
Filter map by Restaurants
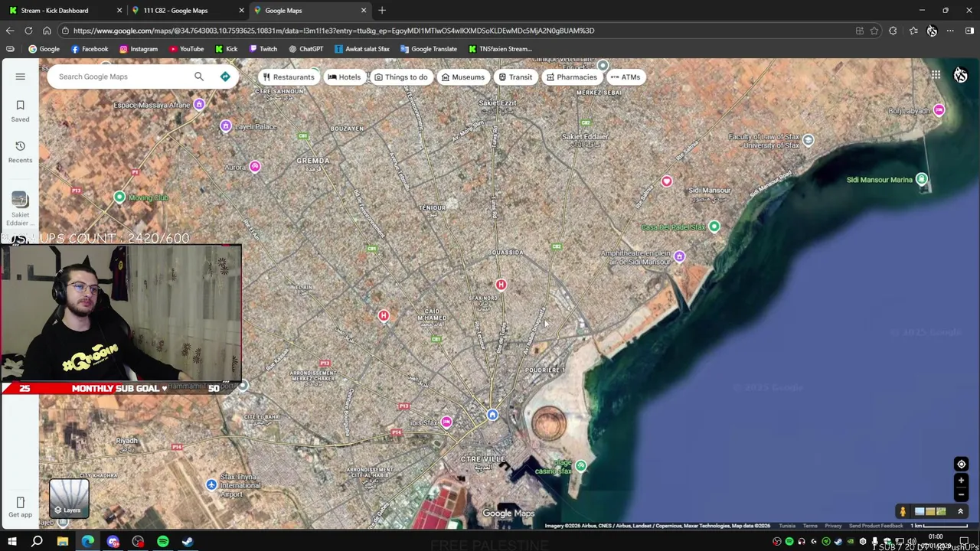pyautogui.click(x=288, y=77)
